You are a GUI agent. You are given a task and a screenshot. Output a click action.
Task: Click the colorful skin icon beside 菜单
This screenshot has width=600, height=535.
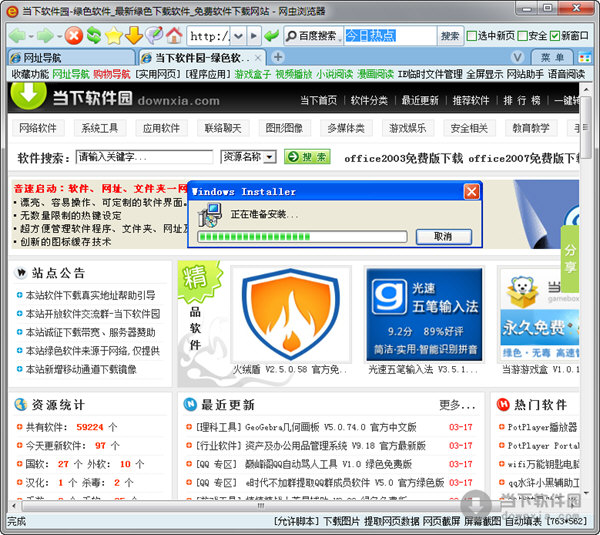pyautogui.click(x=584, y=58)
